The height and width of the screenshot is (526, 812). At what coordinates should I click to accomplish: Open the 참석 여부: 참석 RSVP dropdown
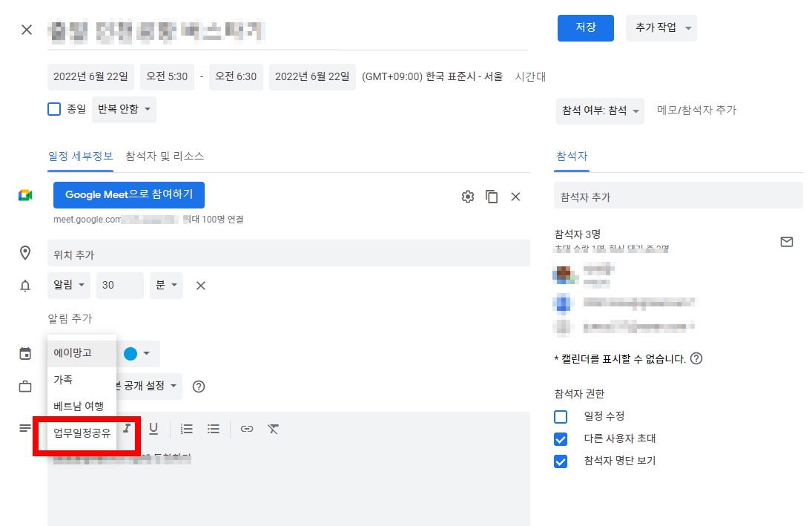pos(599,110)
